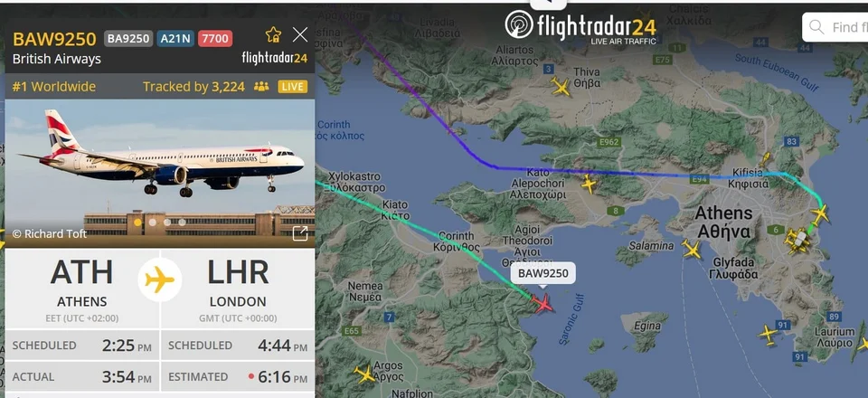
Task: Expand the top collapse arrow above the logo
Action: (548, 4)
